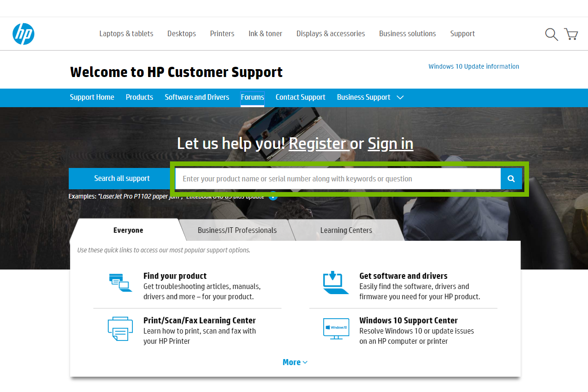Click the magnifier in the support search bar
588x392 pixels.
pos(511,178)
